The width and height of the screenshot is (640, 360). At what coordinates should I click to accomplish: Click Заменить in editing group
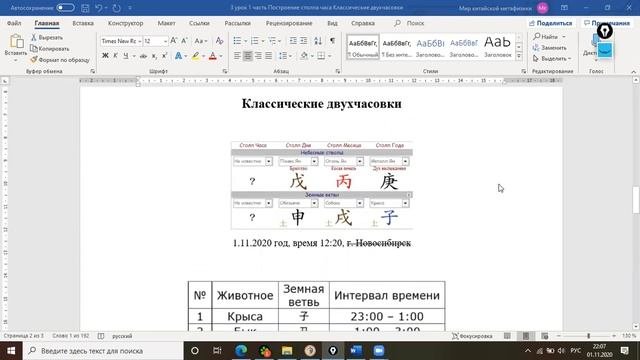(550, 48)
